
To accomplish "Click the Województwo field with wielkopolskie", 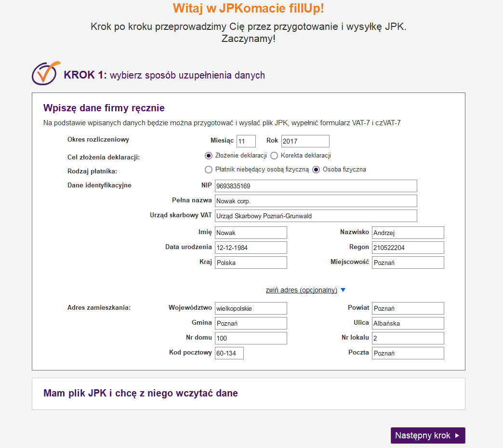I will pyautogui.click(x=251, y=308).
